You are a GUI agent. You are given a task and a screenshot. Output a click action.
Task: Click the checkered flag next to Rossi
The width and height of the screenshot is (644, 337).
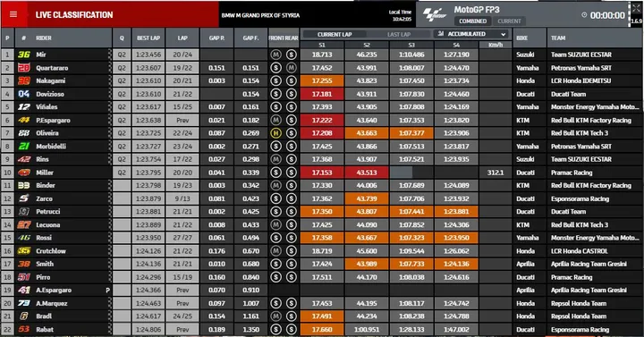coord(109,238)
